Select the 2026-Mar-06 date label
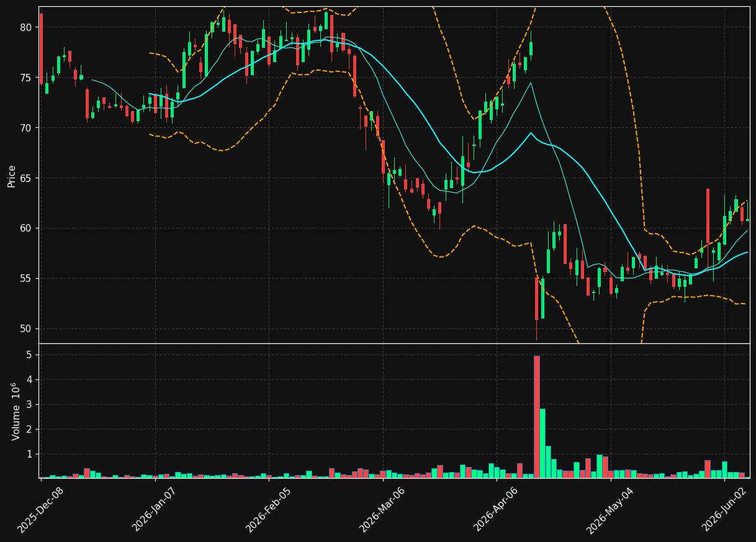 tap(382, 510)
